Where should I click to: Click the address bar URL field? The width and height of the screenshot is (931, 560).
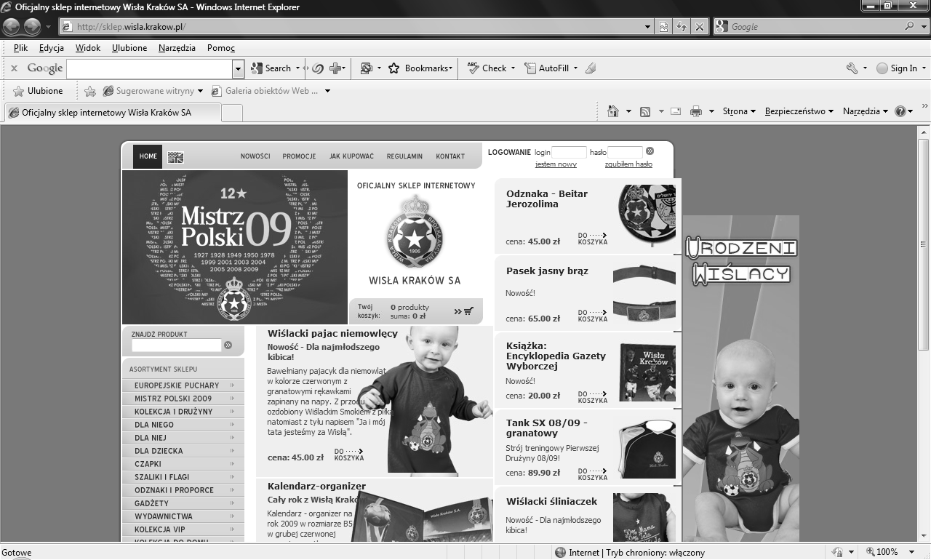[356, 27]
